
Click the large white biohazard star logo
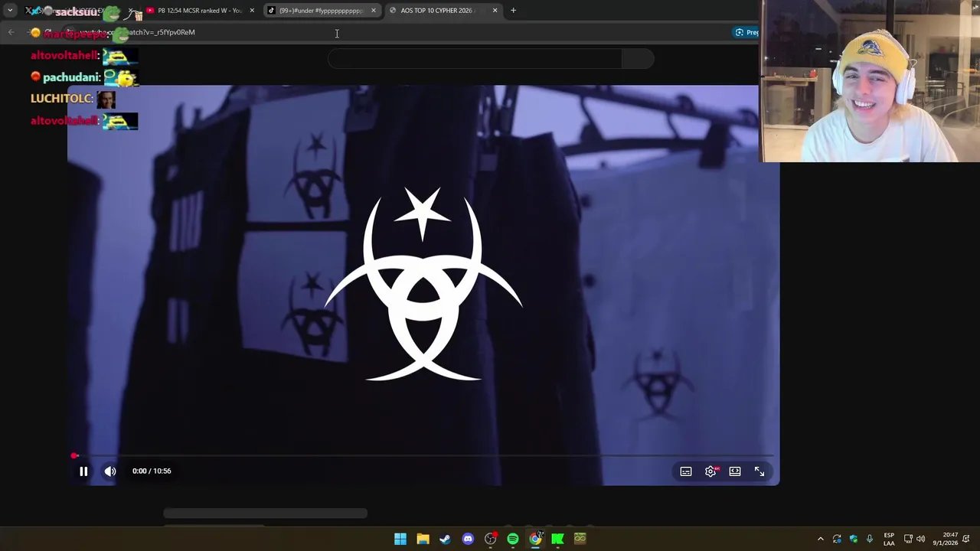[423, 283]
